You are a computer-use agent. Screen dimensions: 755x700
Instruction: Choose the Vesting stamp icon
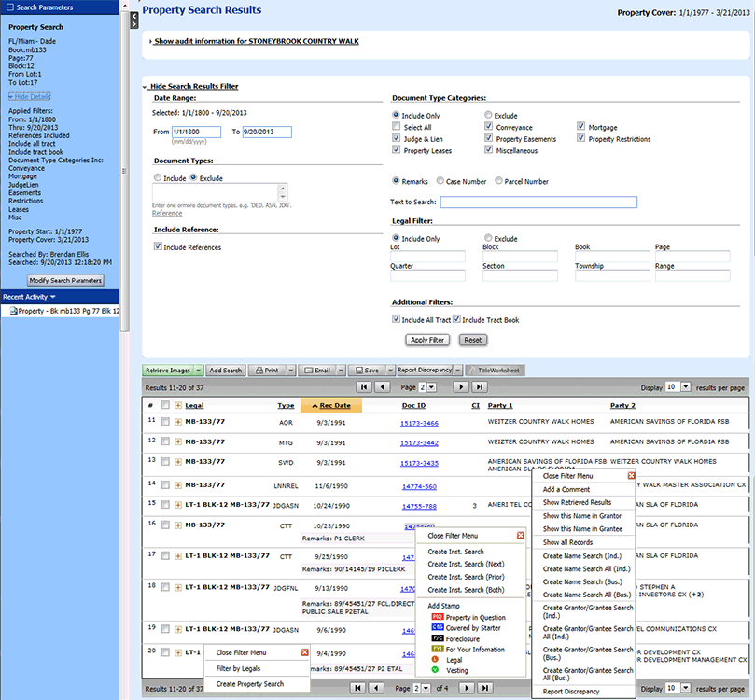pyautogui.click(x=437, y=670)
